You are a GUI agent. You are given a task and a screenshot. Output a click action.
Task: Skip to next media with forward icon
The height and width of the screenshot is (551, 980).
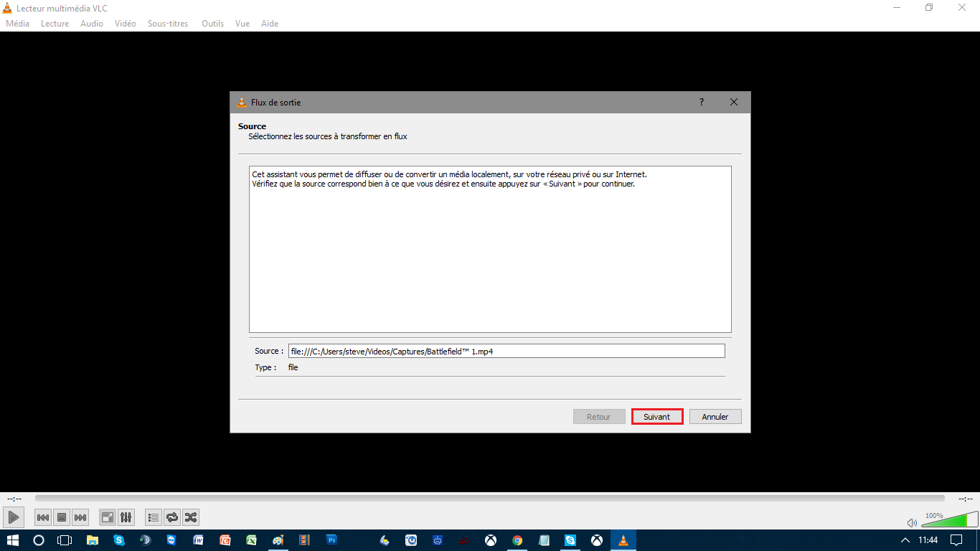tap(80, 517)
